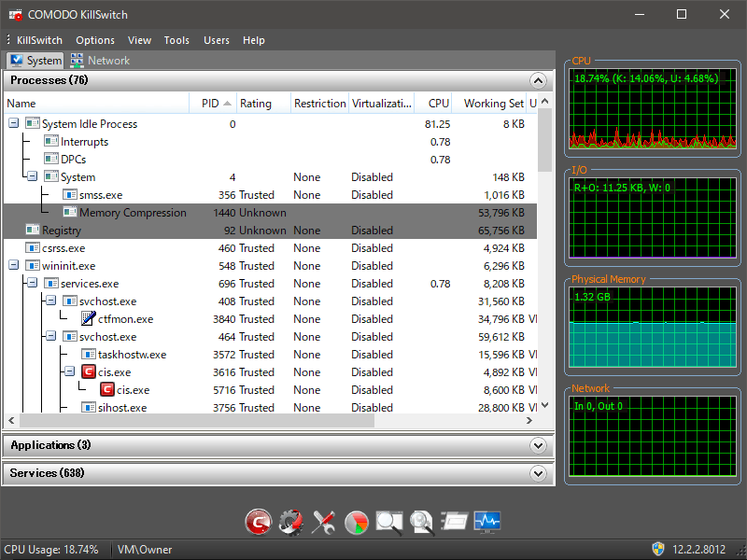The width and height of the screenshot is (747, 560).
Task: Click the flying window icon in bottom toolbar
Action: point(455,522)
